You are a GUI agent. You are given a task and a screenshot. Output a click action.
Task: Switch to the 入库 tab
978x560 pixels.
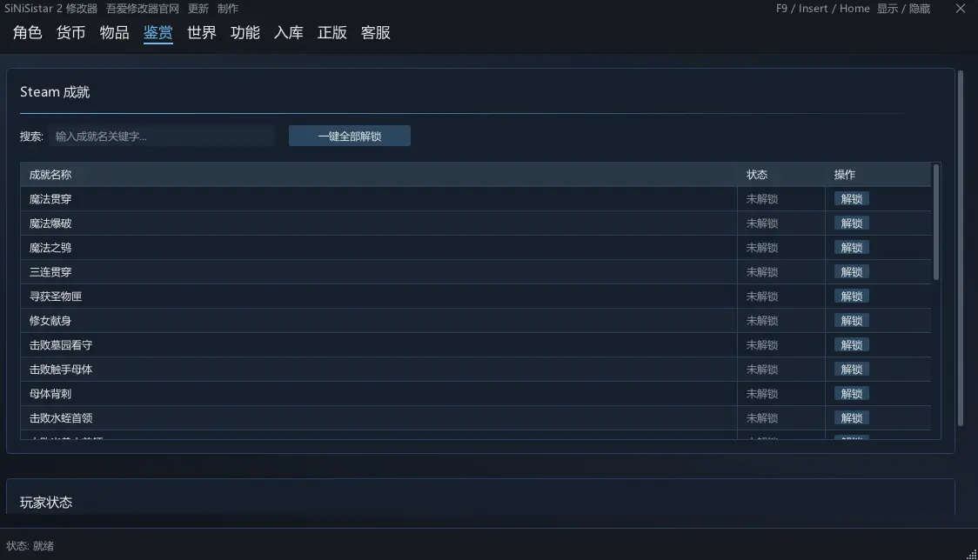point(289,32)
